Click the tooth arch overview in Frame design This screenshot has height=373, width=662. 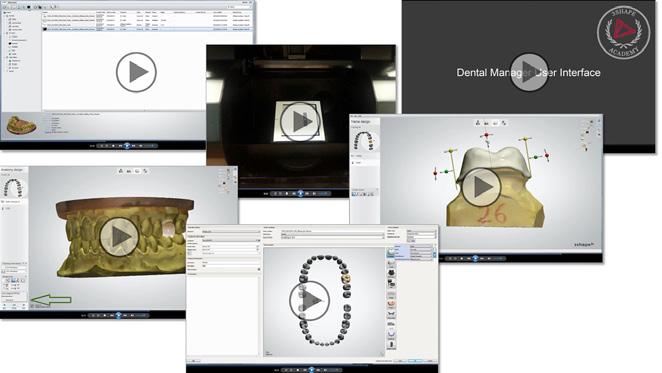pyautogui.click(x=364, y=141)
